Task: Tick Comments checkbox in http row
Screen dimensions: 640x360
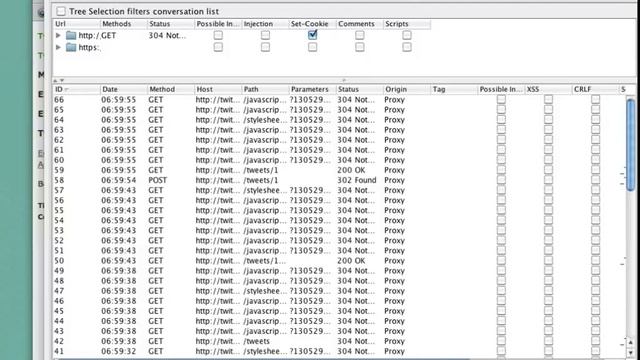Action: [x=360, y=35]
